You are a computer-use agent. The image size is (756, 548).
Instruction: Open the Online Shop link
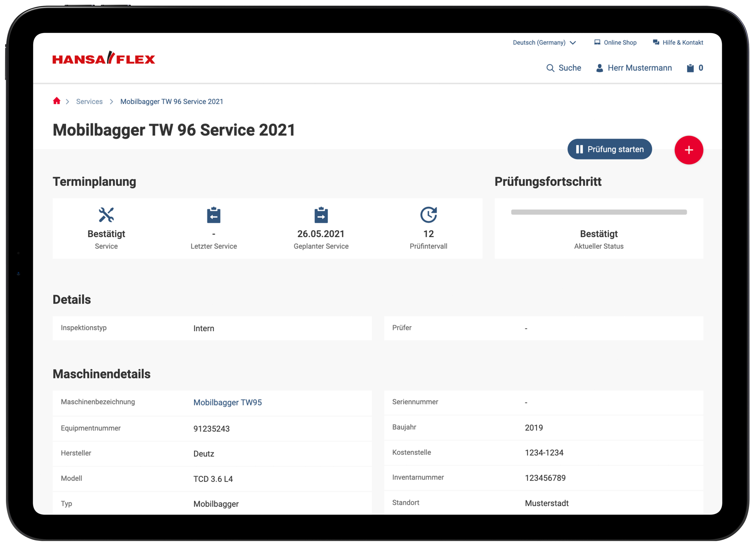click(615, 43)
